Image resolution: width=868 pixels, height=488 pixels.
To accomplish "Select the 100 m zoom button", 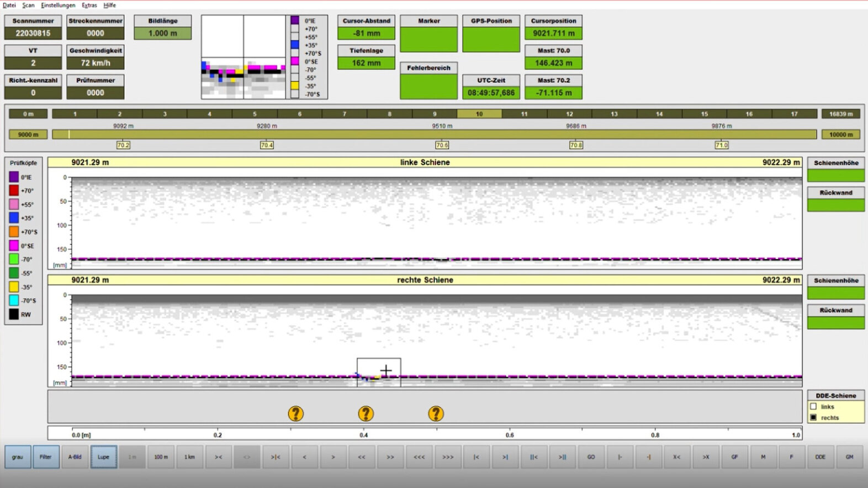I will point(161,457).
